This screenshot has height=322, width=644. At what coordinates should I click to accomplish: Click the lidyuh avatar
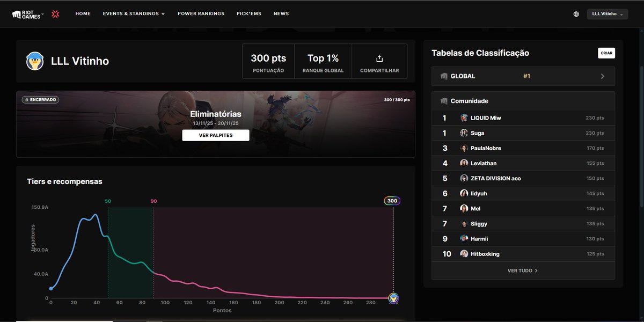[464, 193]
